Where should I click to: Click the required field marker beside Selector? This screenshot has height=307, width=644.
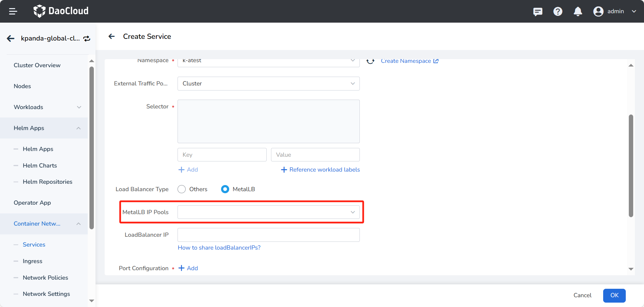click(173, 106)
